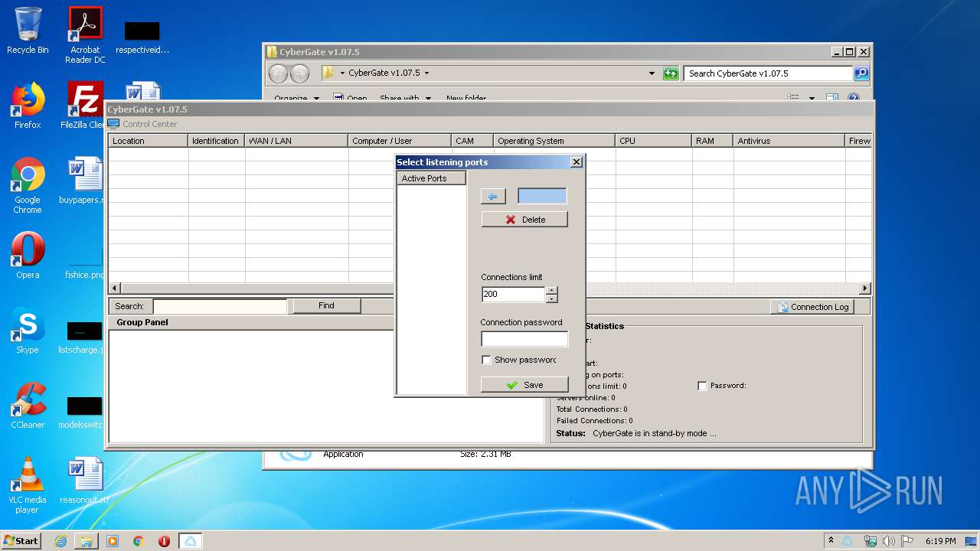Screen dimensions: 980x551
Task: Click the Action Center flag icon
Action: click(x=906, y=541)
